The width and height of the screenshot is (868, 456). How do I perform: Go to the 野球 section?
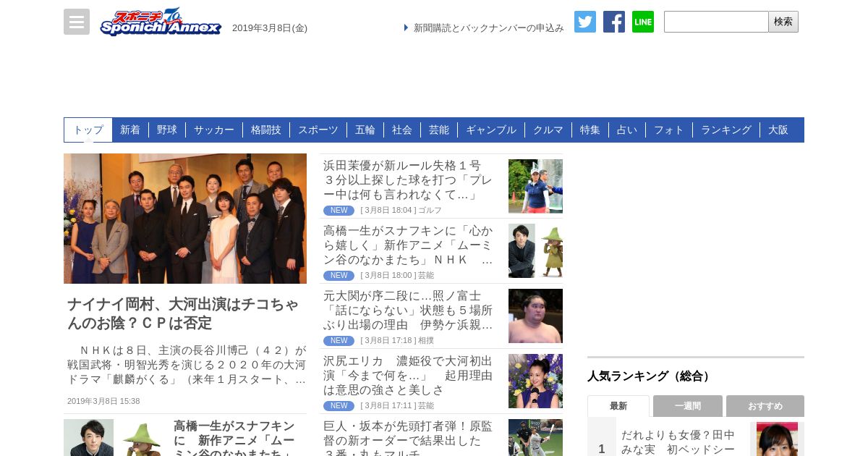pos(167,130)
